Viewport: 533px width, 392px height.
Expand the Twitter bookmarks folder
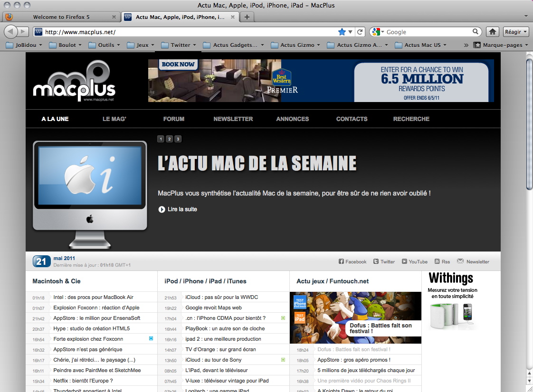click(x=179, y=45)
